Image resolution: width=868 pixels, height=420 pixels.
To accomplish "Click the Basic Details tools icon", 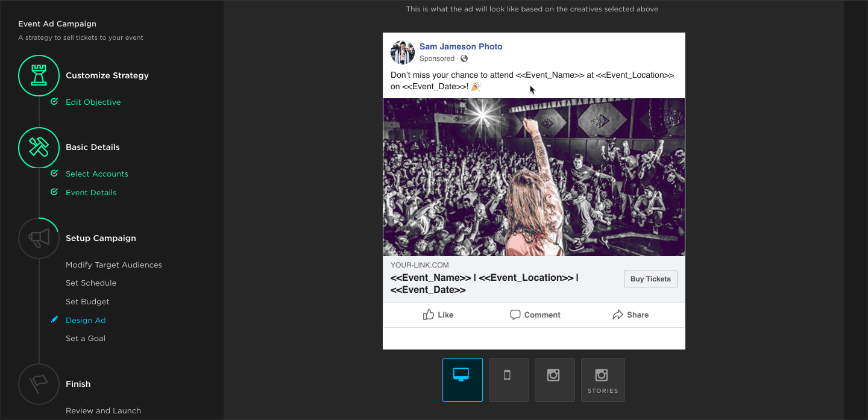I will pyautogui.click(x=39, y=148).
